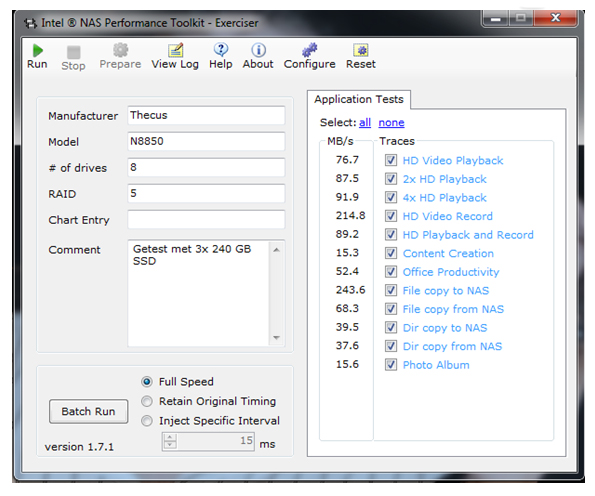Screen dimensions: 595x496
Task: Close the NAS Performance Toolkit window
Action: point(556,18)
